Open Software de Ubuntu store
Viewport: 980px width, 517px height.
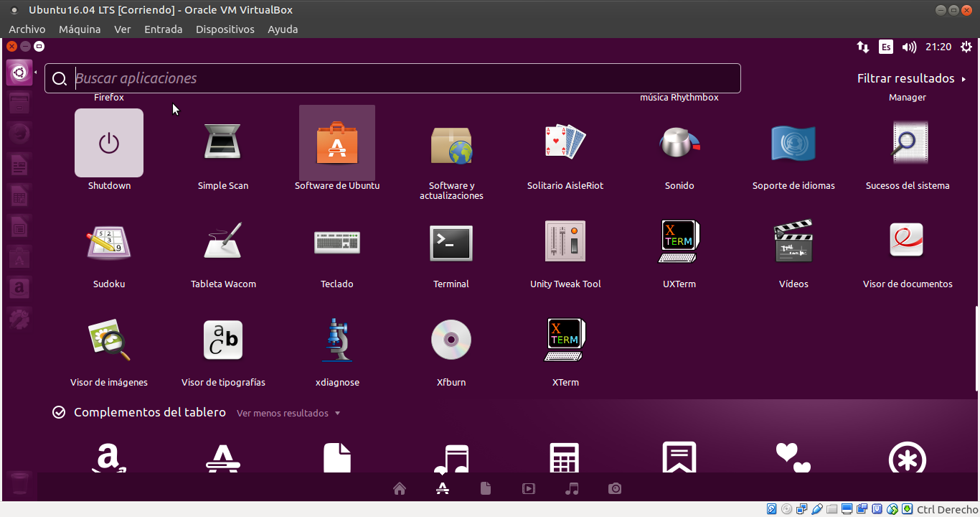337,143
